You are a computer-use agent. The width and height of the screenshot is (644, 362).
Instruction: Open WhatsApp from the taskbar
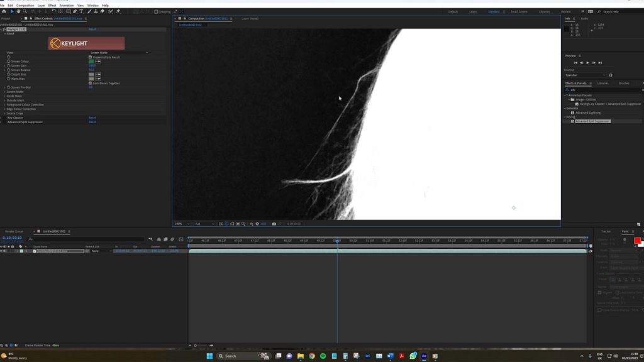click(413, 356)
